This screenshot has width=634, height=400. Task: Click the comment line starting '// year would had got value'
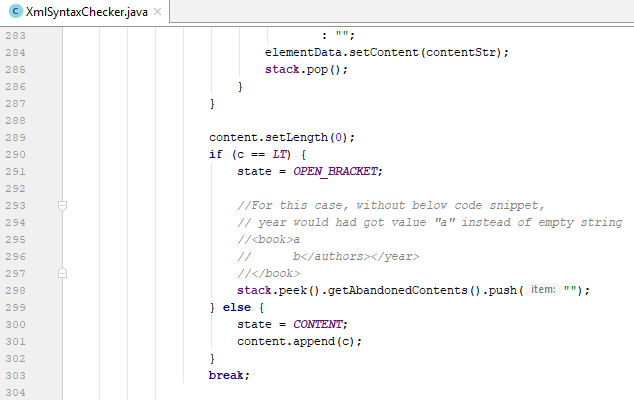(429, 222)
